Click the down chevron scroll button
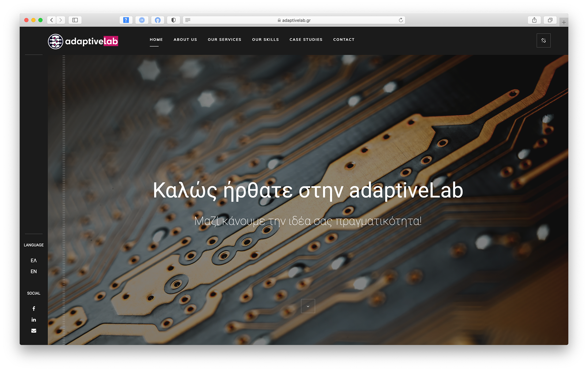This screenshot has height=371, width=588. tap(308, 306)
